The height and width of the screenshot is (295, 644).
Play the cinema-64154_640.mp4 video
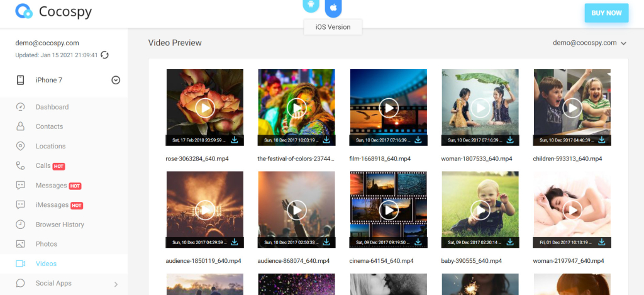[389, 210]
